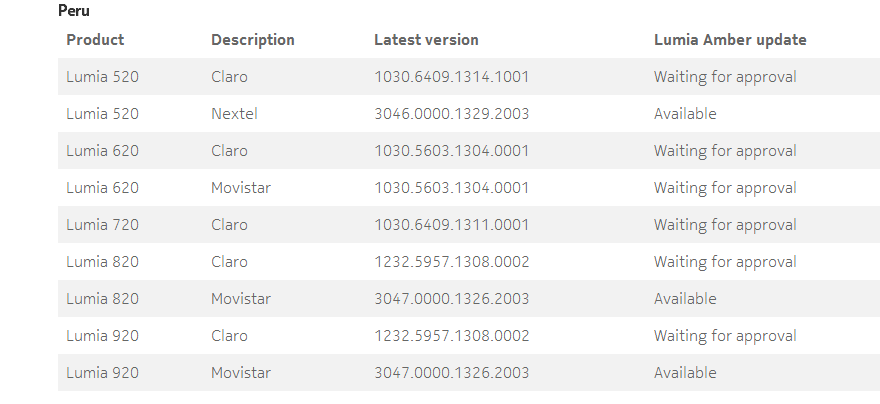Click Lumia 620 in the Movistar row
The height and width of the screenshot is (404, 880).
coord(102,188)
